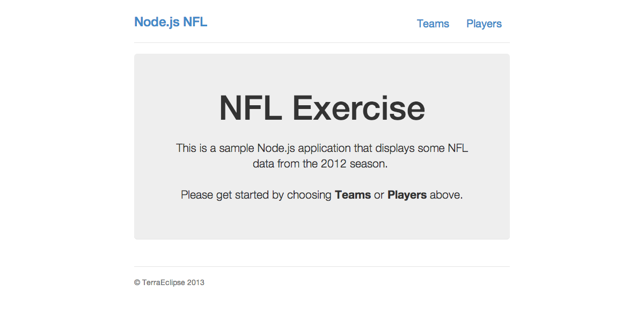
Task: Select the bold Teams word in instructions
Action: pos(353,195)
